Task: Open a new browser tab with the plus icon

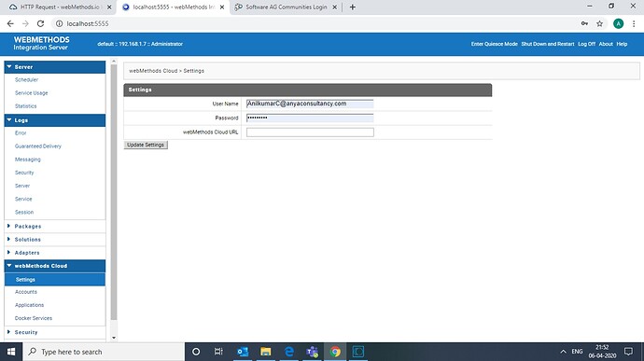Action: (353, 7)
